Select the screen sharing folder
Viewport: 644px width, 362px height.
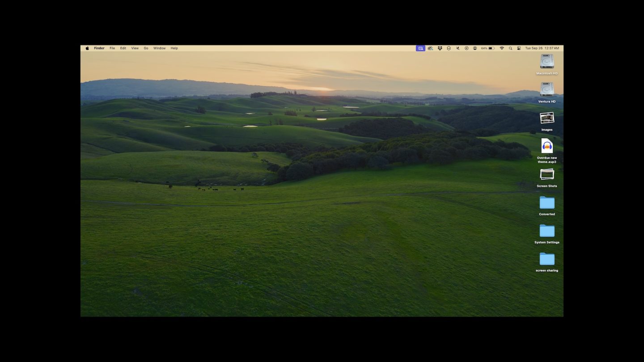547,259
